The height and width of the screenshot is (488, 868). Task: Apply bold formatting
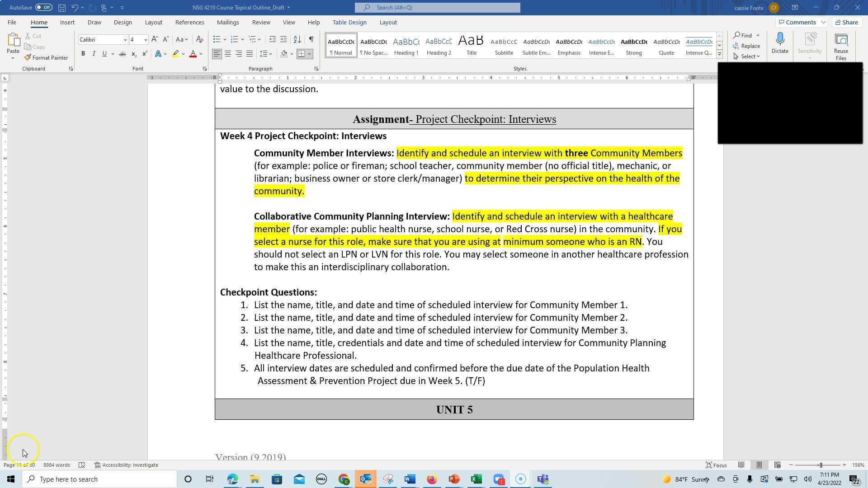(x=83, y=53)
